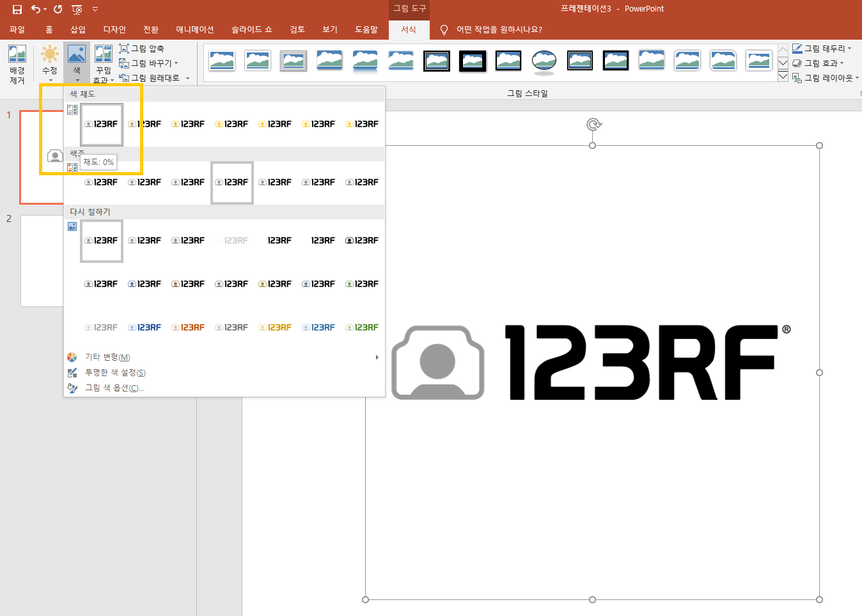This screenshot has width=862, height=616.
Task: Select the 서식 (Format) picture tools tab
Action: [x=409, y=29]
